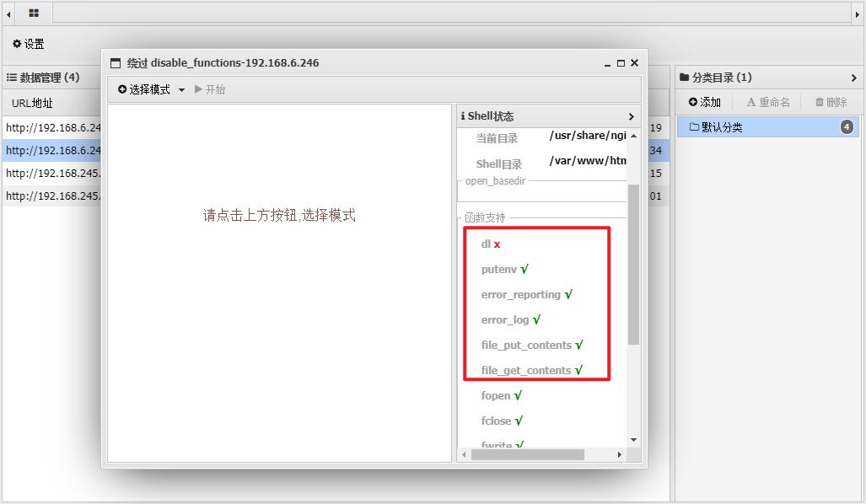The width and height of the screenshot is (866, 504).
Task: Click the 删除 trash button
Action: point(831,102)
